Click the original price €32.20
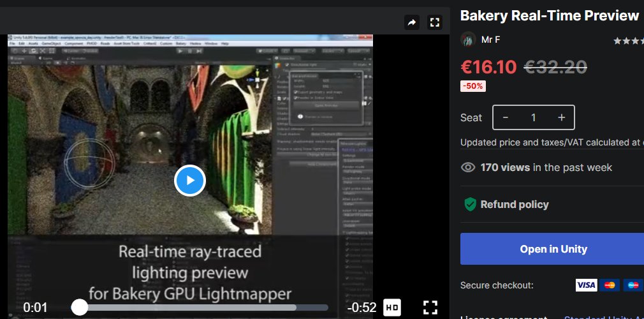644x319 pixels. (555, 67)
